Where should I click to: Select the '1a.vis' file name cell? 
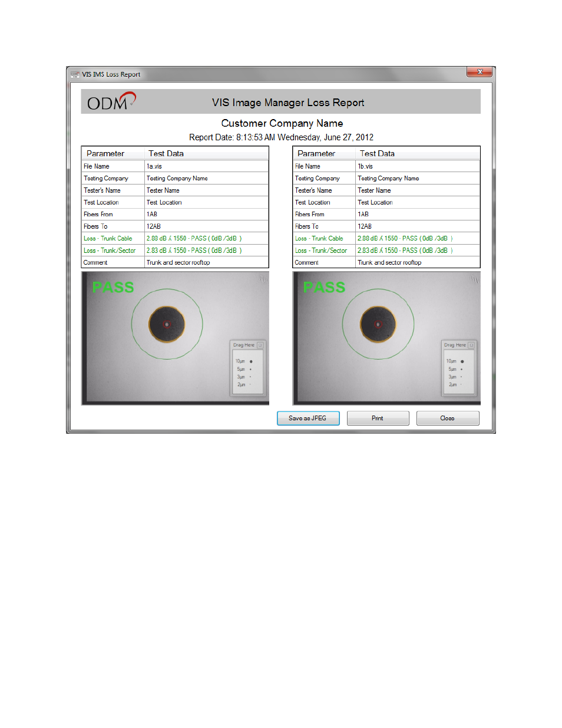[206, 166]
